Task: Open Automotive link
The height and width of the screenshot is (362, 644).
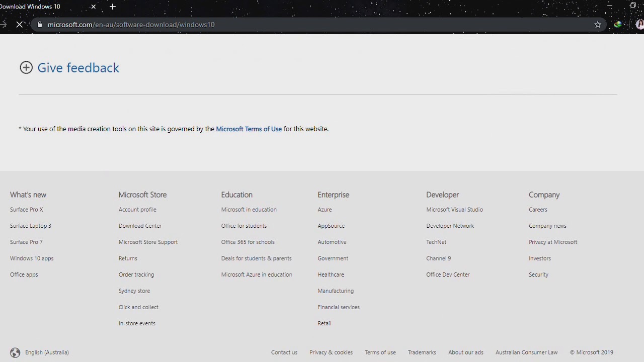Action: (x=332, y=242)
